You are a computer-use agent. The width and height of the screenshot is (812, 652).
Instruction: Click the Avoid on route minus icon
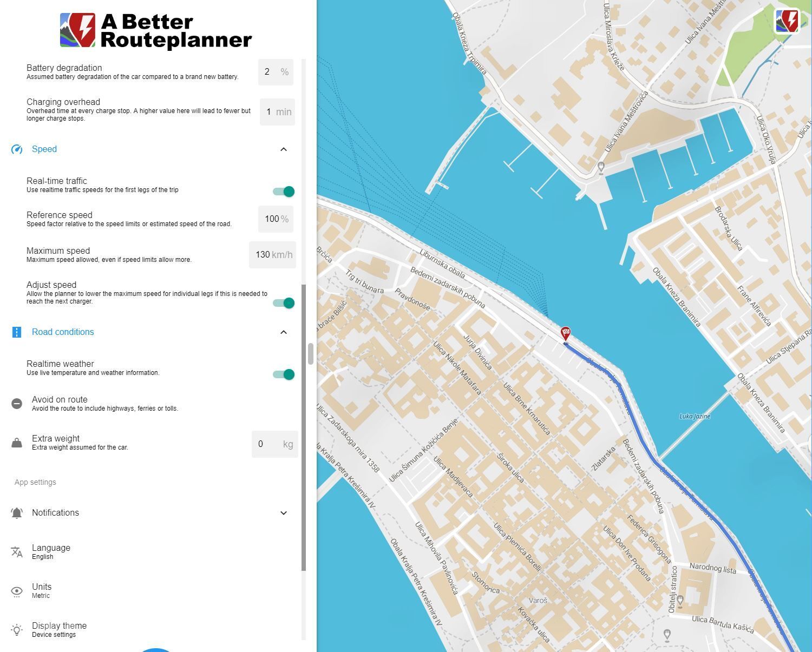point(16,403)
